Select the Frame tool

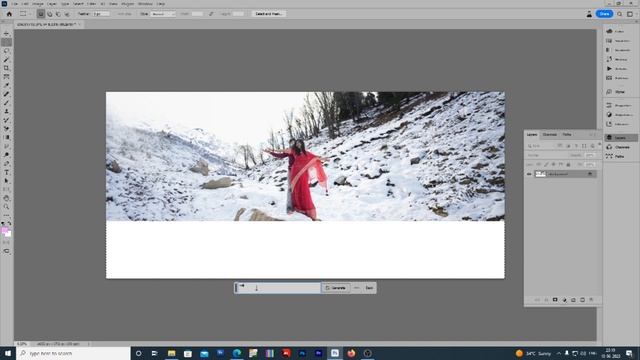tap(6, 77)
